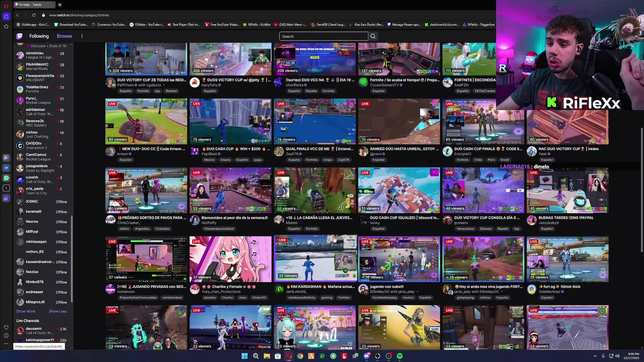
Task: Open Opera sidebar bookmarks star icon
Action: 6,26
